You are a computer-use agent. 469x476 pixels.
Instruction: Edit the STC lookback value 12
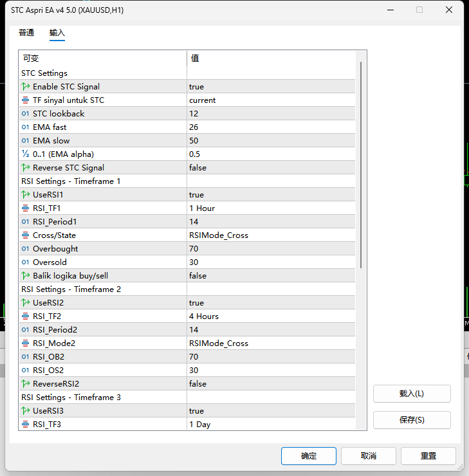tap(271, 114)
